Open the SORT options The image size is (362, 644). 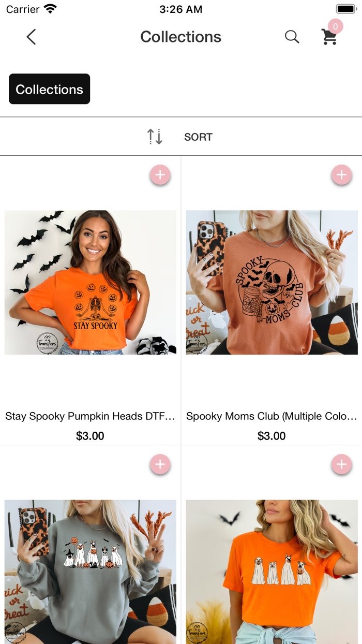pyautogui.click(x=199, y=137)
